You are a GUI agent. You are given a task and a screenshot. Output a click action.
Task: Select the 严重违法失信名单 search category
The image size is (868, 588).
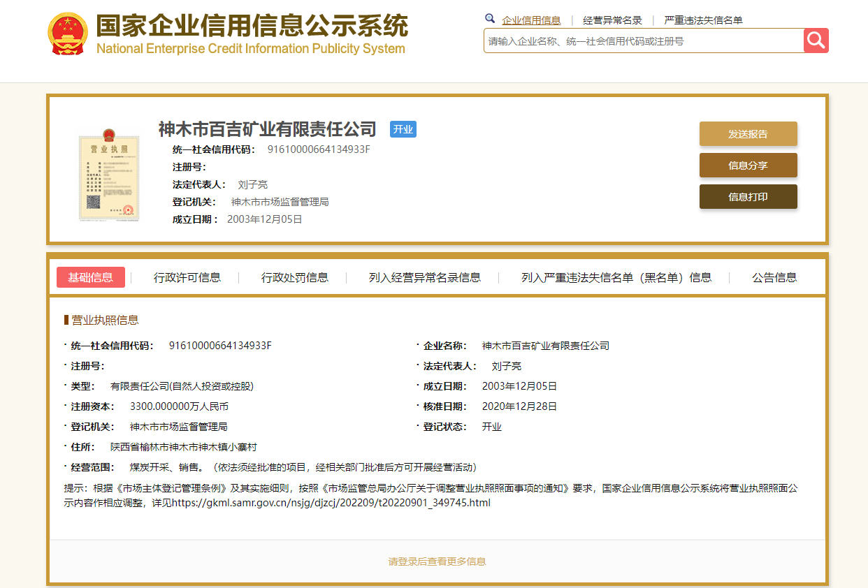[x=703, y=20]
